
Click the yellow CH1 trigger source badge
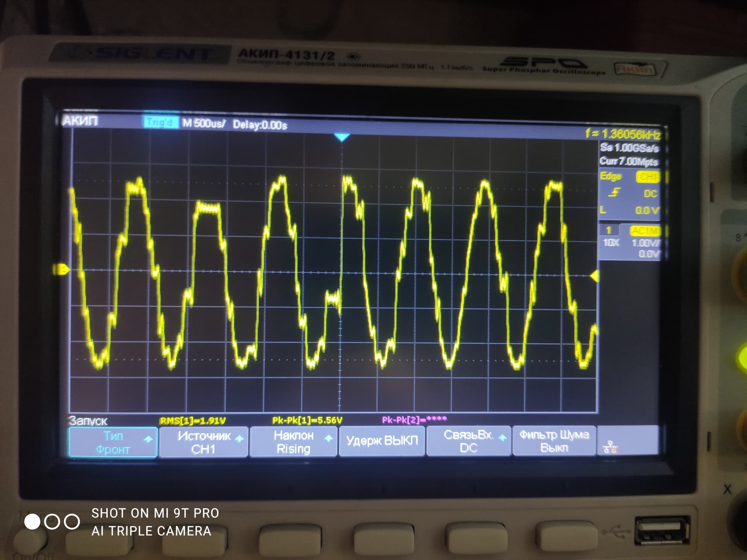[648, 177]
